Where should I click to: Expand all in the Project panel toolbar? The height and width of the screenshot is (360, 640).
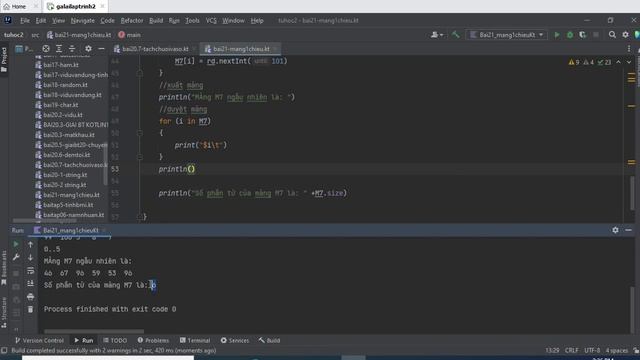pos(59,49)
